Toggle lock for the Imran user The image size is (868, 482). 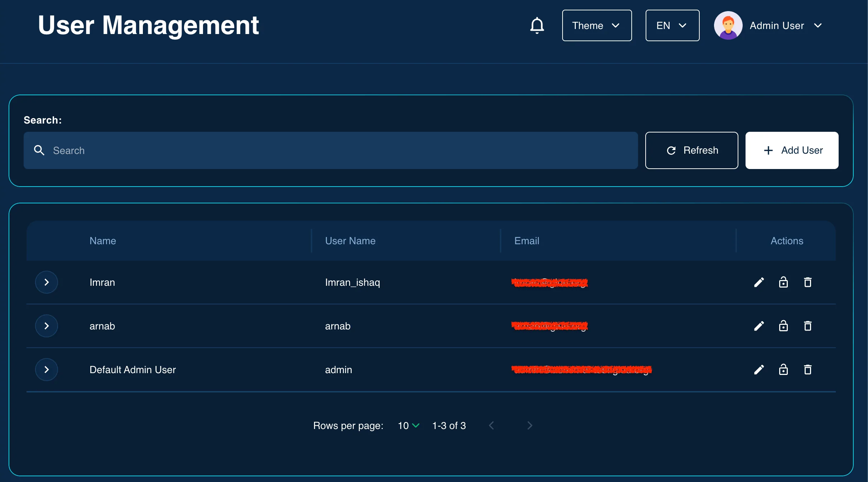coord(783,282)
